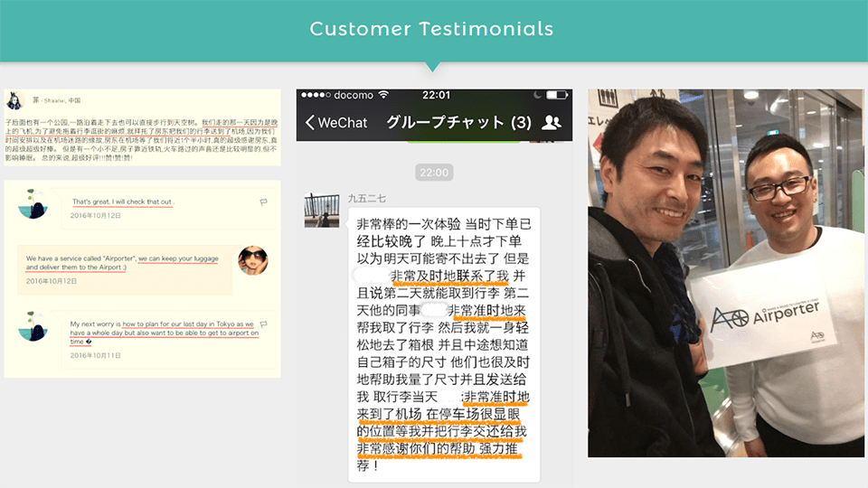Click the グループチャット (3) chat title
This screenshot has width=868, height=488.
pos(459,122)
